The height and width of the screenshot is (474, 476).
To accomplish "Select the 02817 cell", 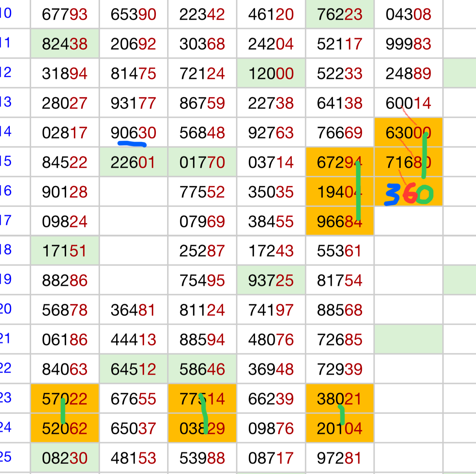I will click(65, 132).
